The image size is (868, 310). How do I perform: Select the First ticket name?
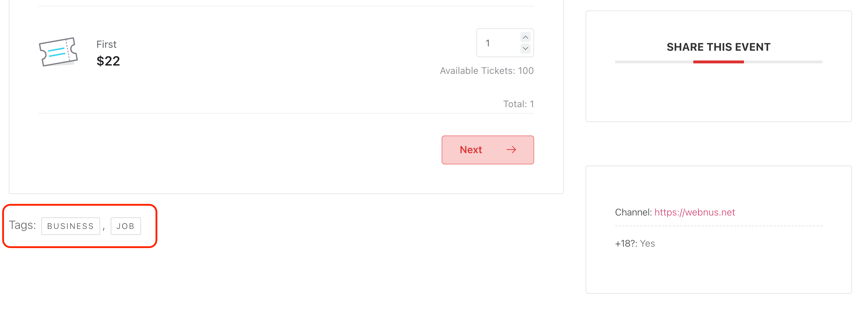click(x=106, y=44)
